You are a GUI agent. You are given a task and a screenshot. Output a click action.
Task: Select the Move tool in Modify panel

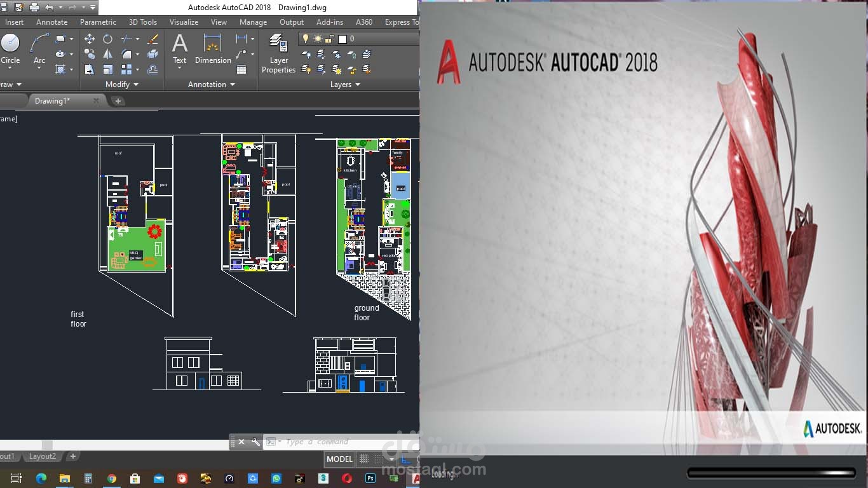[90, 38]
